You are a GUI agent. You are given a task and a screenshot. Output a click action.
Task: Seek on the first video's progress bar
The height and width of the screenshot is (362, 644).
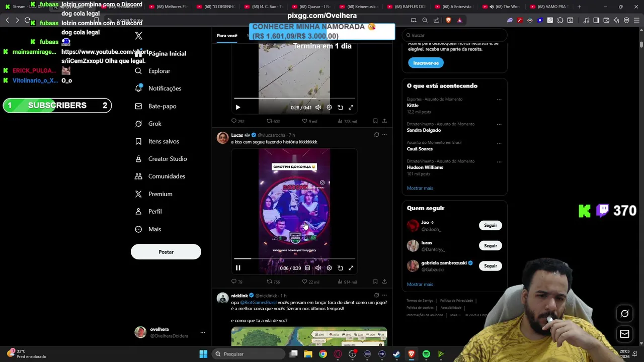(294, 98)
